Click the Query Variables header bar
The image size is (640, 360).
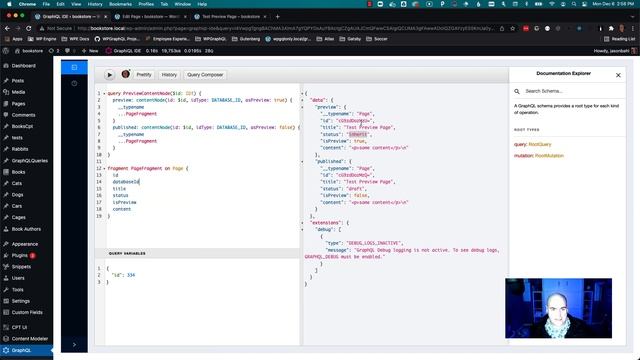pos(198,253)
